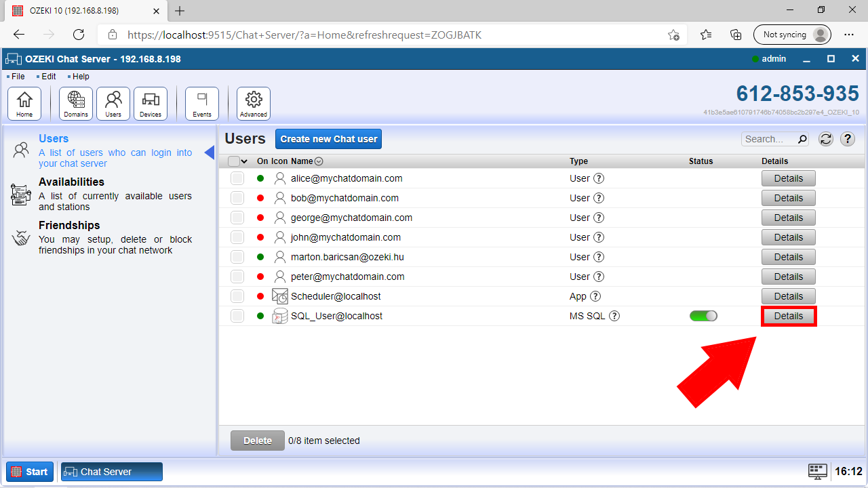Click the Name column sort chevron
This screenshot has width=868, height=488.
[x=319, y=161]
